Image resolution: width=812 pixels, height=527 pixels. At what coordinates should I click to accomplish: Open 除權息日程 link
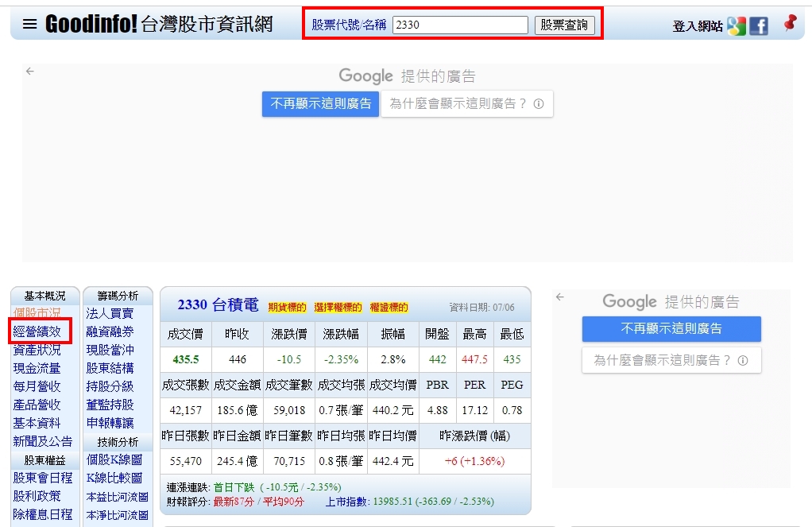[43, 514]
